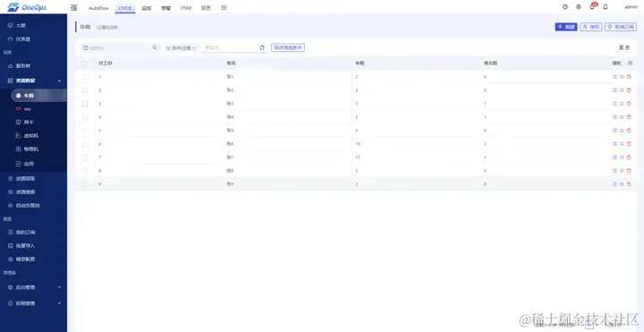
Task: Delete the row 张1 with red trash icon
Action: (629, 77)
